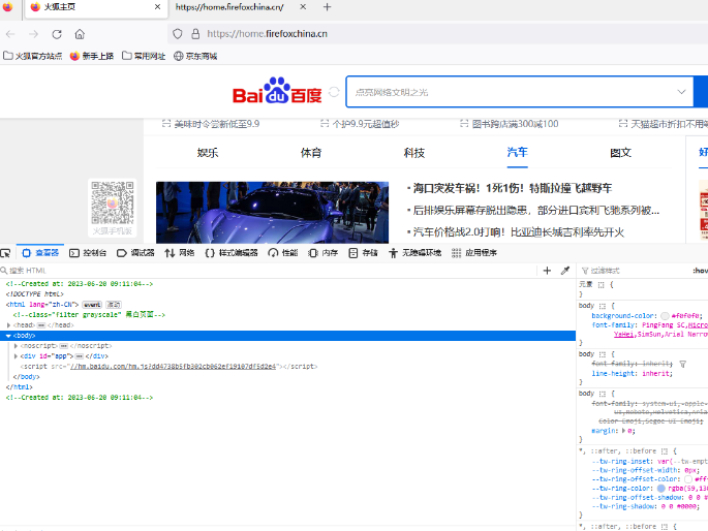The width and height of the screenshot is (708, 531).
Task: Open the 内存 memory panel
Action: tap(323, 253)
